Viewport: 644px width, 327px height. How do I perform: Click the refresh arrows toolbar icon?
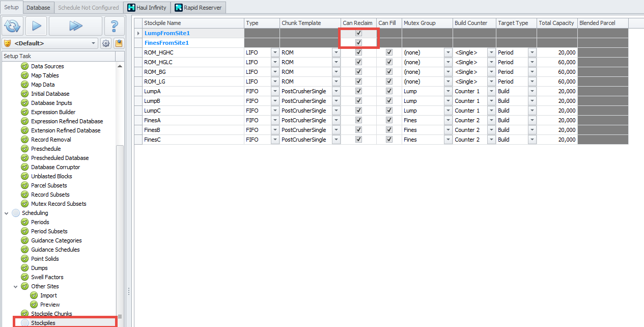pyautogui.click(x=12, y=26)
